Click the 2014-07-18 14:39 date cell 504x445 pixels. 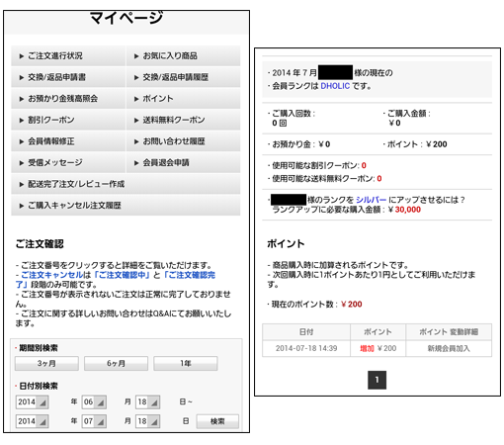306,348
